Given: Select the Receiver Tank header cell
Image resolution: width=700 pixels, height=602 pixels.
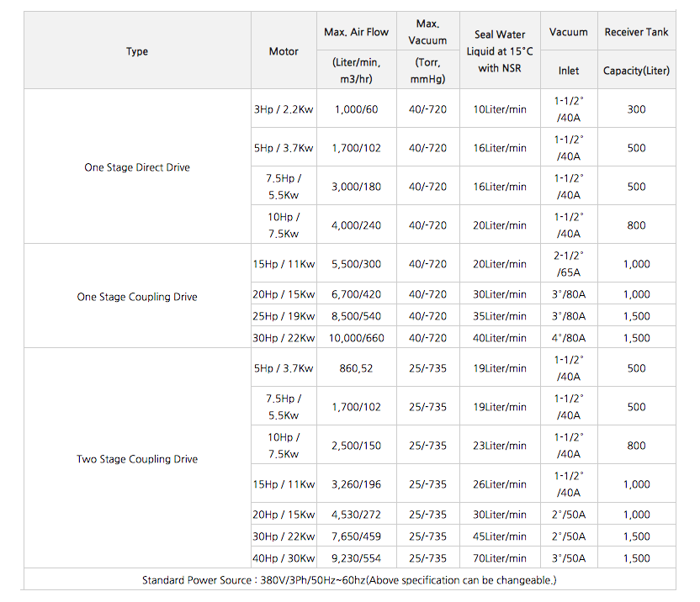Looking at the screenshot, I should click(636, 32).
